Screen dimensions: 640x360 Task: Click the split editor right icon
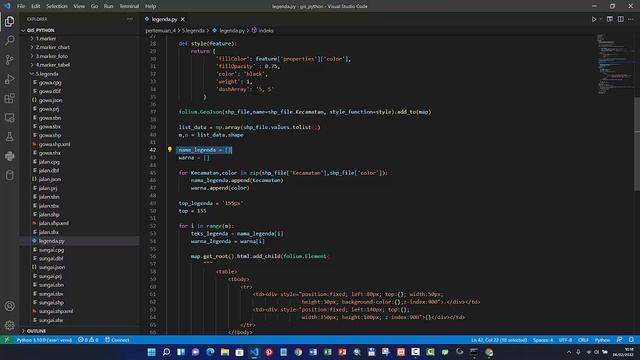(620, 19)
